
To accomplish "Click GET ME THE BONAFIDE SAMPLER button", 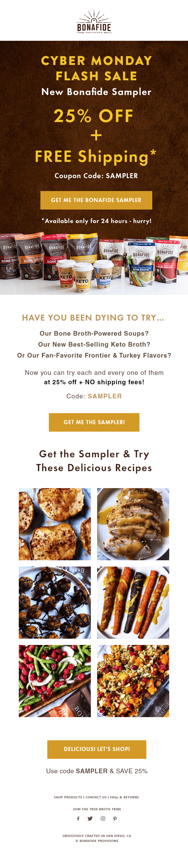I will coord(96,200).
